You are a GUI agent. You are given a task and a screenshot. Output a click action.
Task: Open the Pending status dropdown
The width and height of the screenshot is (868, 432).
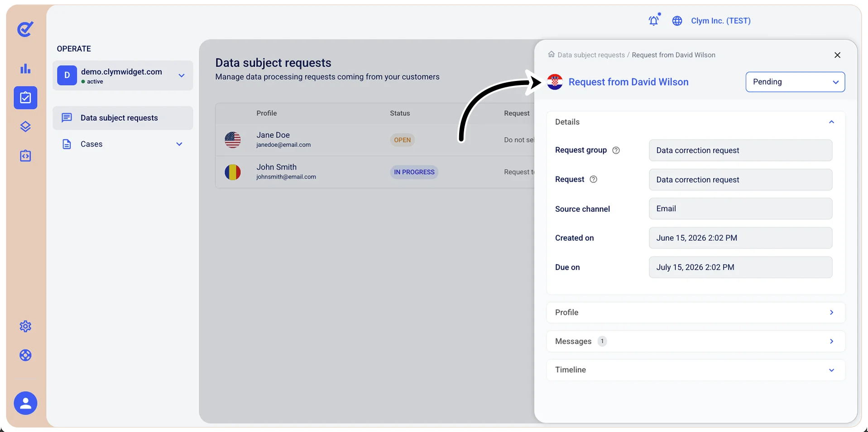[x=795, y=82]
